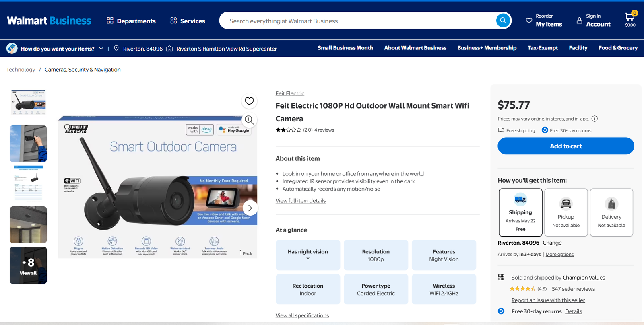This screenshot has height=325, width=644.
Task: Click the Add to cart button
Action: [566, 146]
